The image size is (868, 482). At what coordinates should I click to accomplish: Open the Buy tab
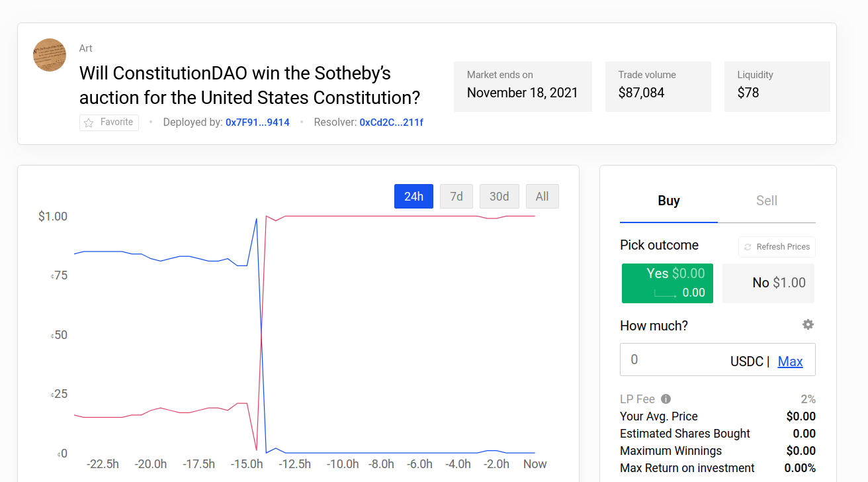point(668,201)
